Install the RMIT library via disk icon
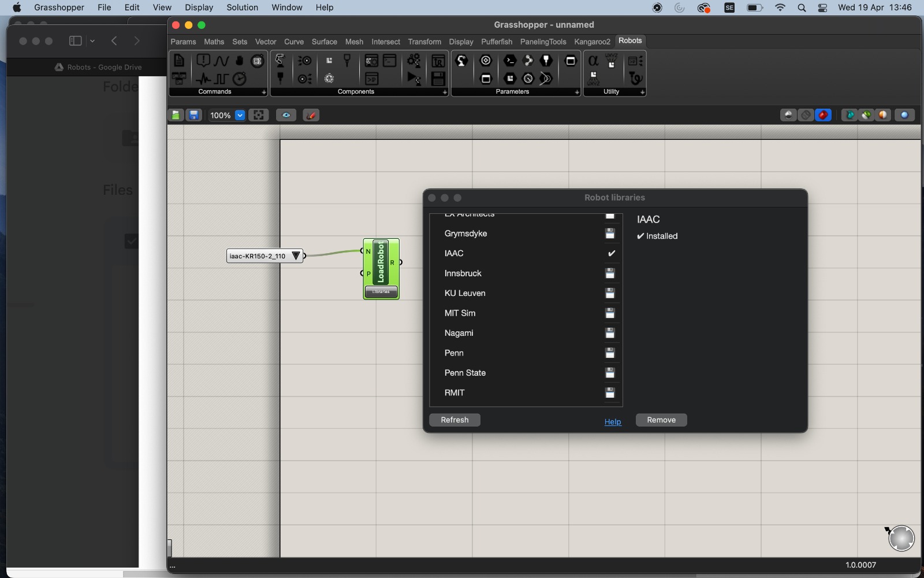 [x=610, y=393]
